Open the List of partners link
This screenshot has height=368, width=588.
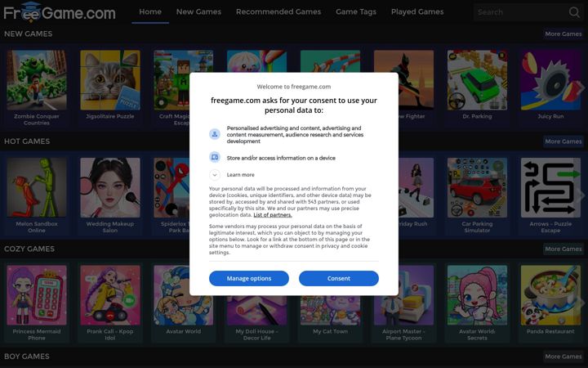[x=273, y=215]
